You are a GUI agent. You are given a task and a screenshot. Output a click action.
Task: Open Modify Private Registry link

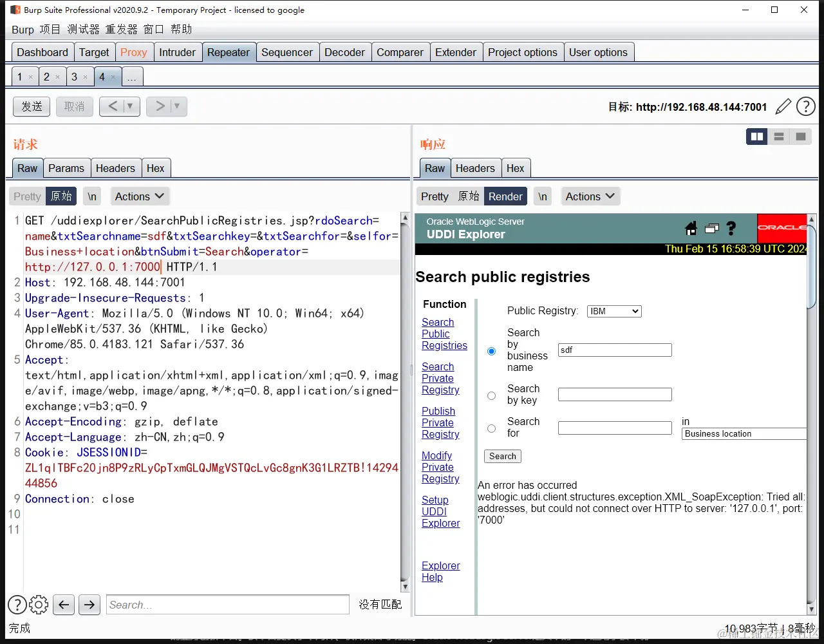440,467
